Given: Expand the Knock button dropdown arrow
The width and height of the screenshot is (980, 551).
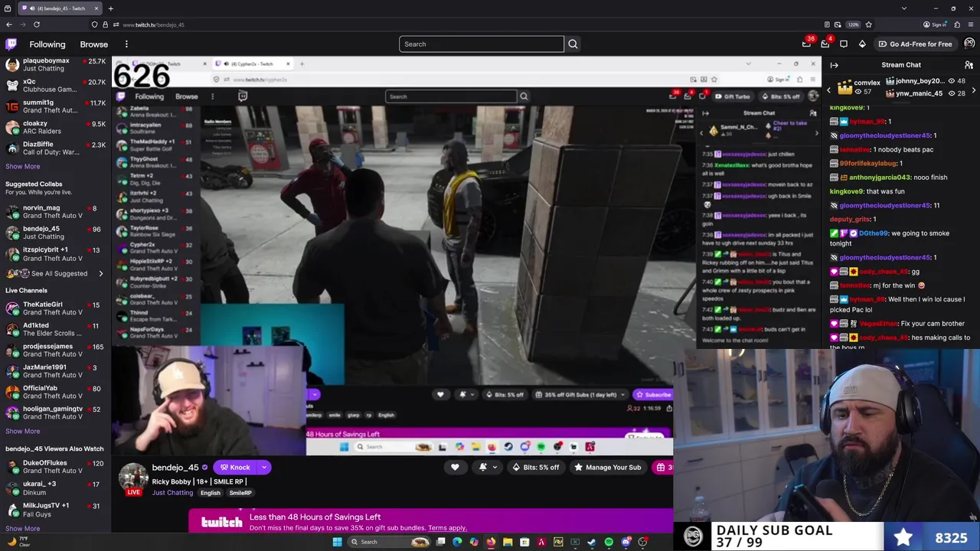Looking at the screenshot, I should point(263,467).
